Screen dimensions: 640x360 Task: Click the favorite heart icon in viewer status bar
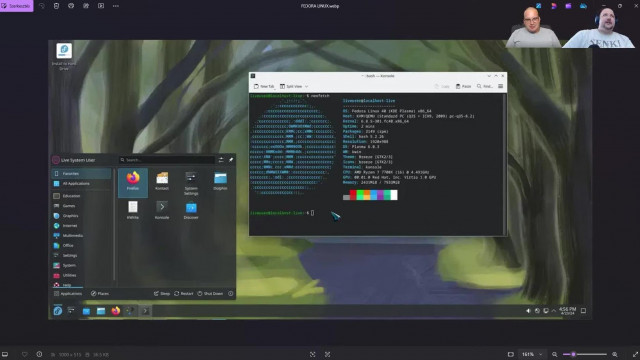(24, 354)
